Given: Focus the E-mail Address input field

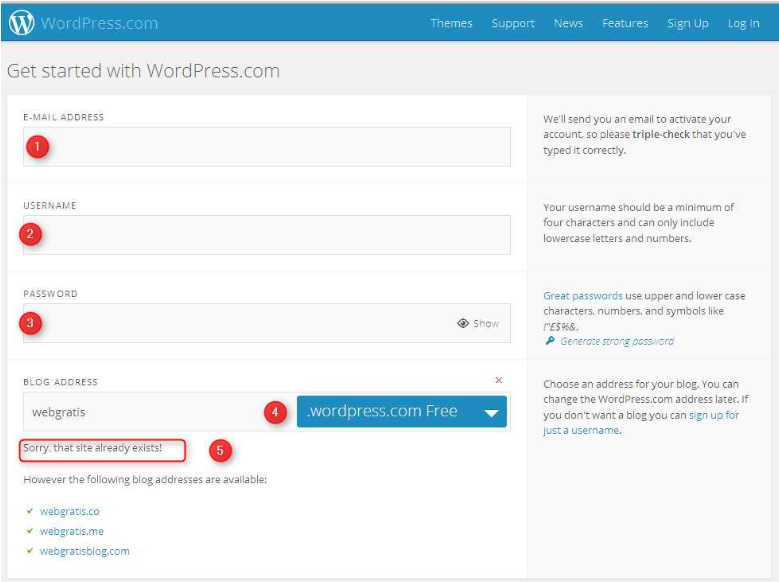Looking at the screenshot, I should coord(267,147).
